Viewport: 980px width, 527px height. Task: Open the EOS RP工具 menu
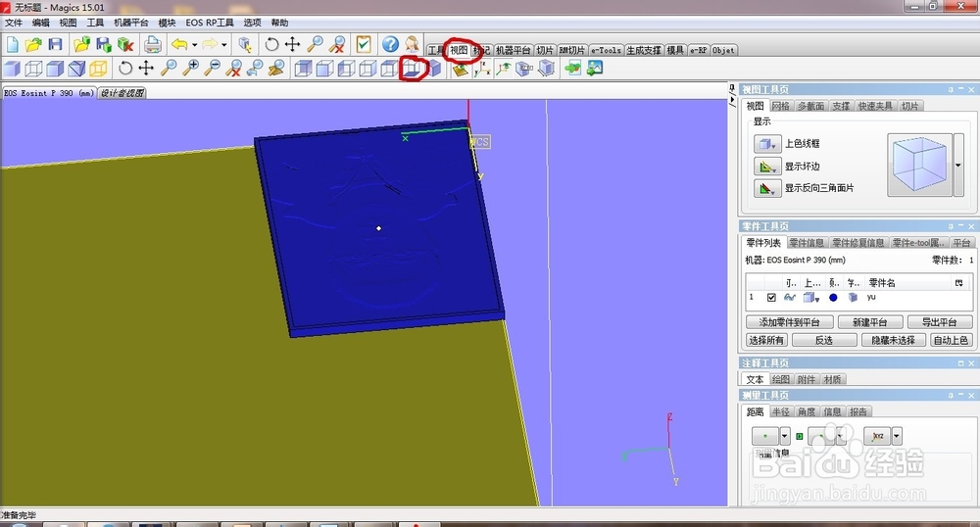[x=210, y=23]
